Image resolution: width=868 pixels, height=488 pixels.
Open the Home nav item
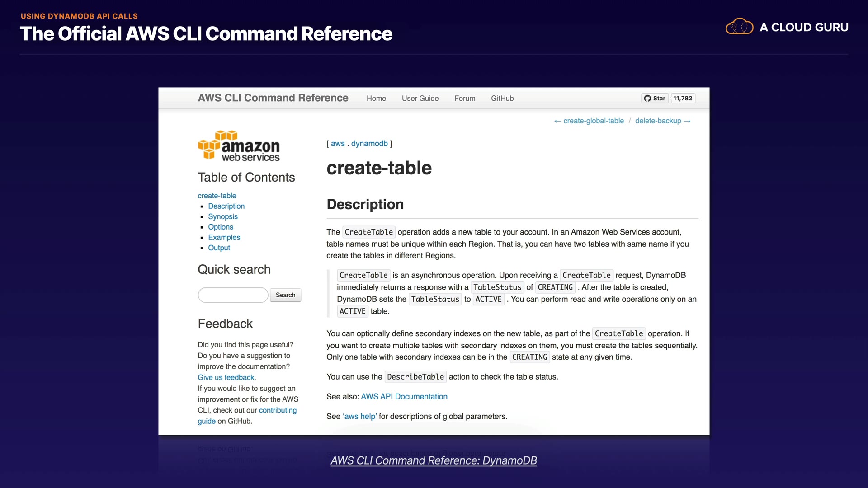376,98
